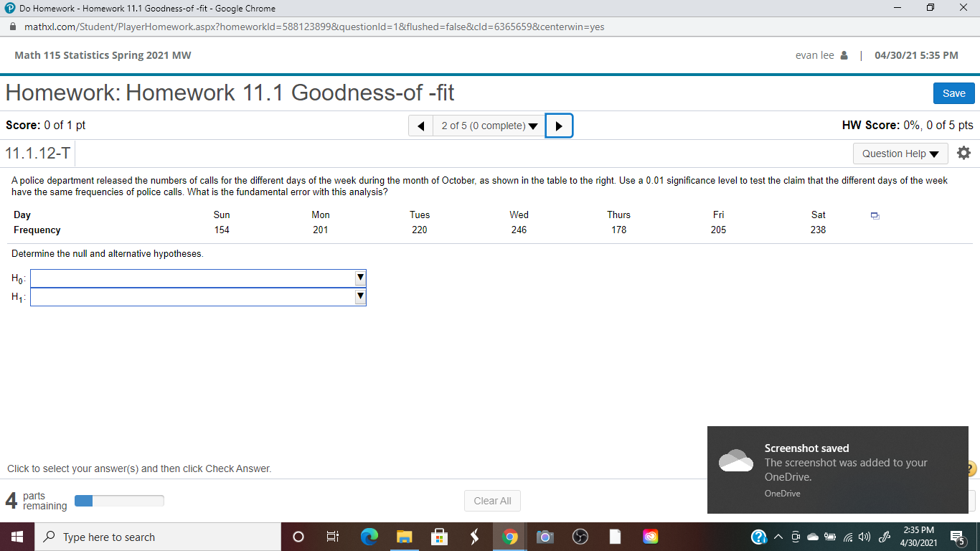Viewport: 980px width, 551px height.
Task: Click the pop-out table icon beside Sat
Action: (874, 215)
